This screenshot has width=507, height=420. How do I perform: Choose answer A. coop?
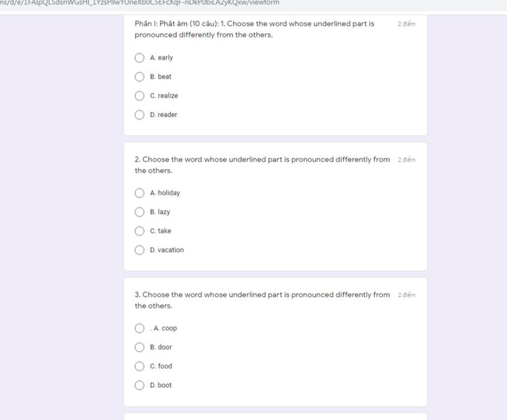[139, 328]
